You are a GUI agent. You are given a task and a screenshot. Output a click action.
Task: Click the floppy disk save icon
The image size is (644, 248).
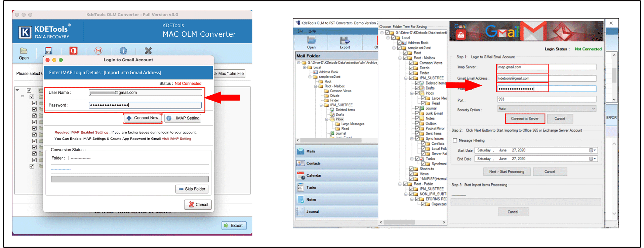(49, 51)
